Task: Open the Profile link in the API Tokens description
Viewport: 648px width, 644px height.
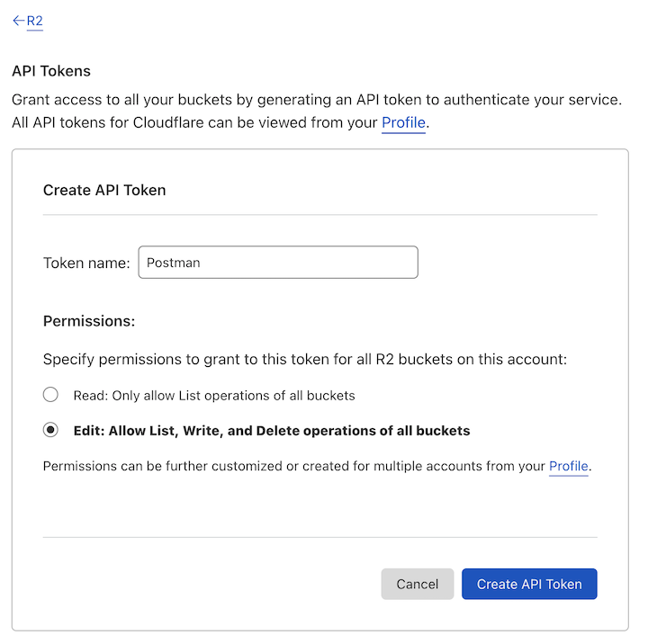Action: click(x=403, y=122)
